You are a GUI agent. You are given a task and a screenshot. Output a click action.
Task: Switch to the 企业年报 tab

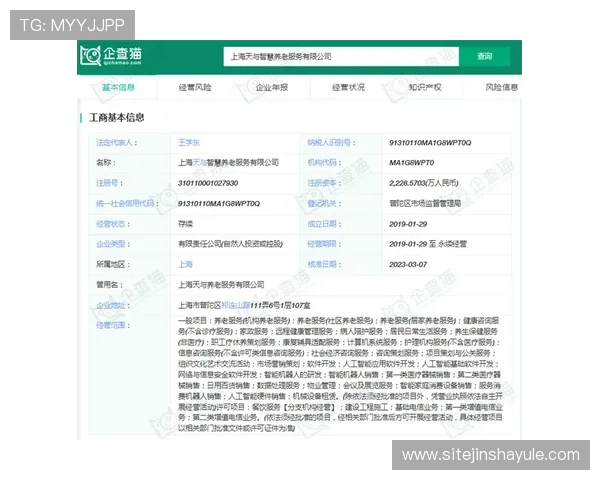272,87
